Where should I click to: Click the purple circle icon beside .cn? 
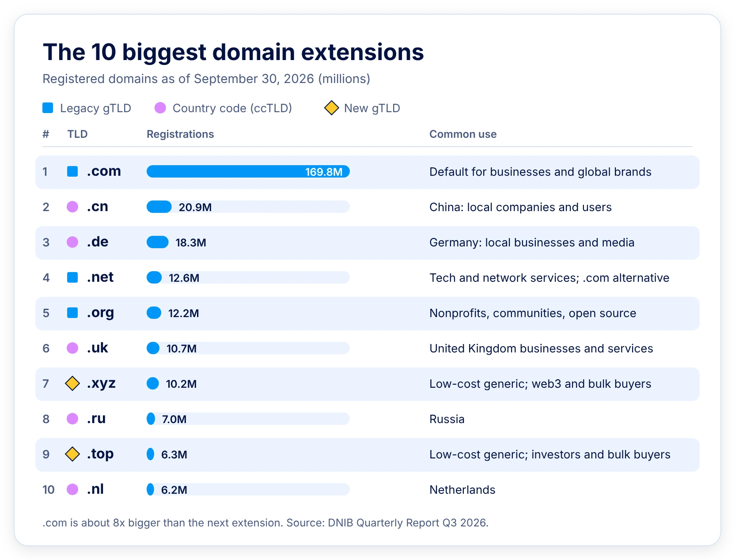tap(72, 207)
